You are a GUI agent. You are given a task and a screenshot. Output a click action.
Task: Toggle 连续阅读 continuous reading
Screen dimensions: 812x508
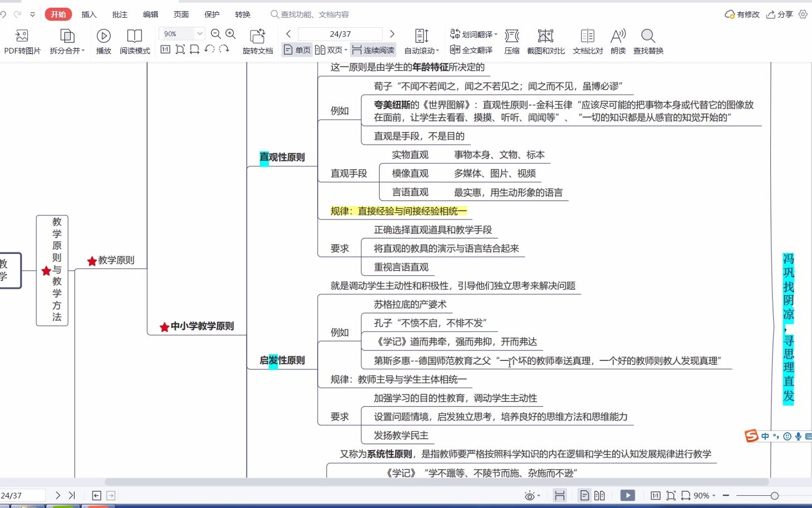[x=373, y=50]
